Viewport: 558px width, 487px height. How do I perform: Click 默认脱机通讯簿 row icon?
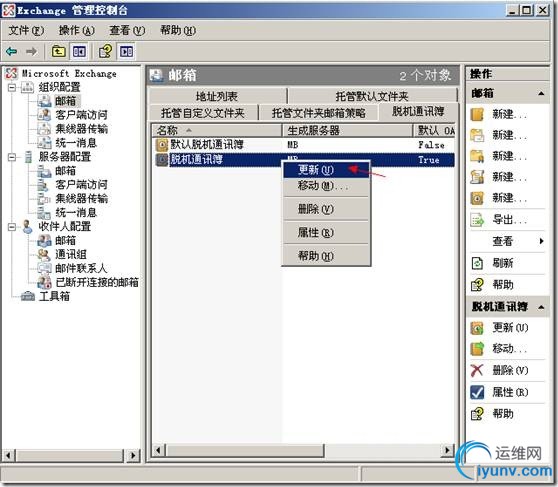162,145
